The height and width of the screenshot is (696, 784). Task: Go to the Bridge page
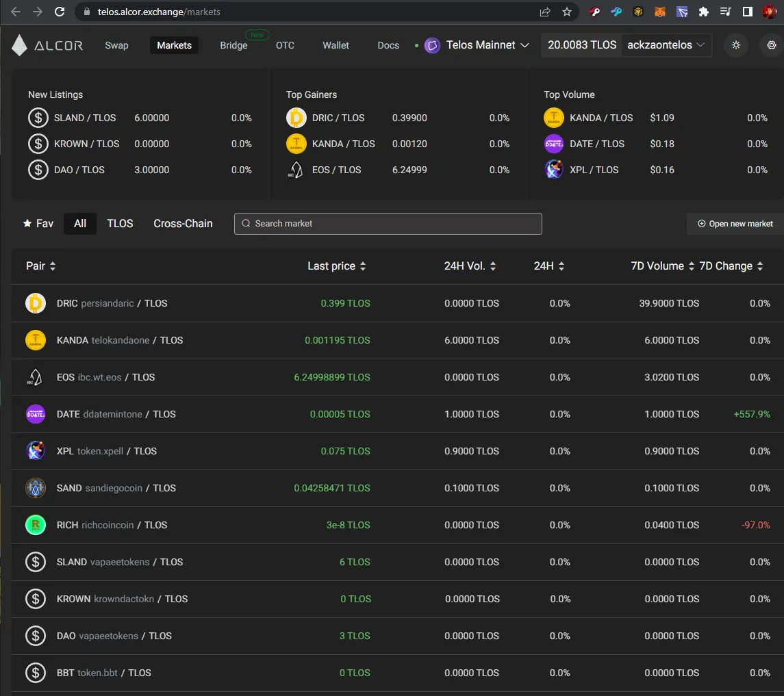click(233, 45)
